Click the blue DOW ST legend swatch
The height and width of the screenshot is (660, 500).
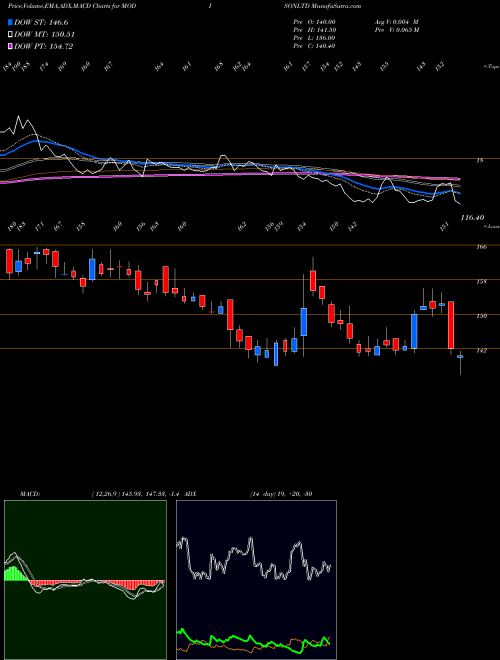pos(10,22)
